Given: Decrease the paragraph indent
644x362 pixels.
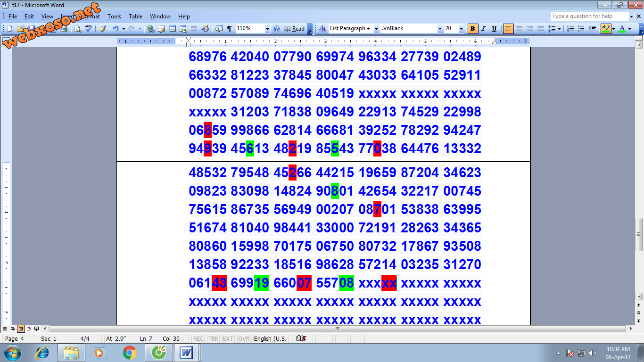Looking at the screenshot, I should coord(592,29).
